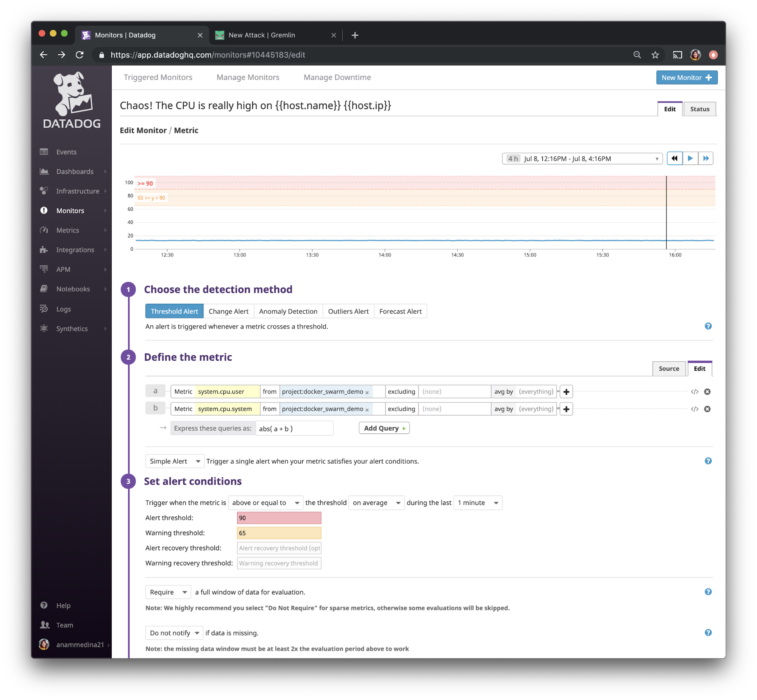Image resolution: width=757 pixels, height=700 pixels.
Task: Go to the Manage Monitors tab
Action: pyautogui.click(x=248, y=77)
